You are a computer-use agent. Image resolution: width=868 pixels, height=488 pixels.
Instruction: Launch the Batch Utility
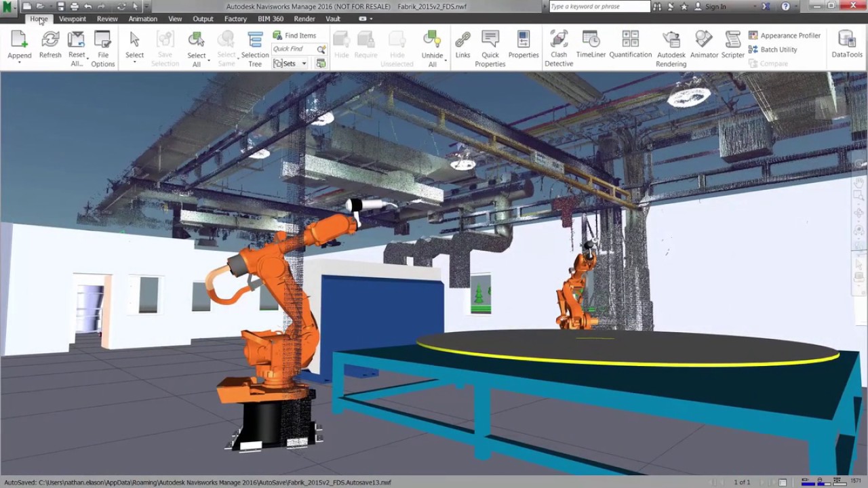point(773,49)
